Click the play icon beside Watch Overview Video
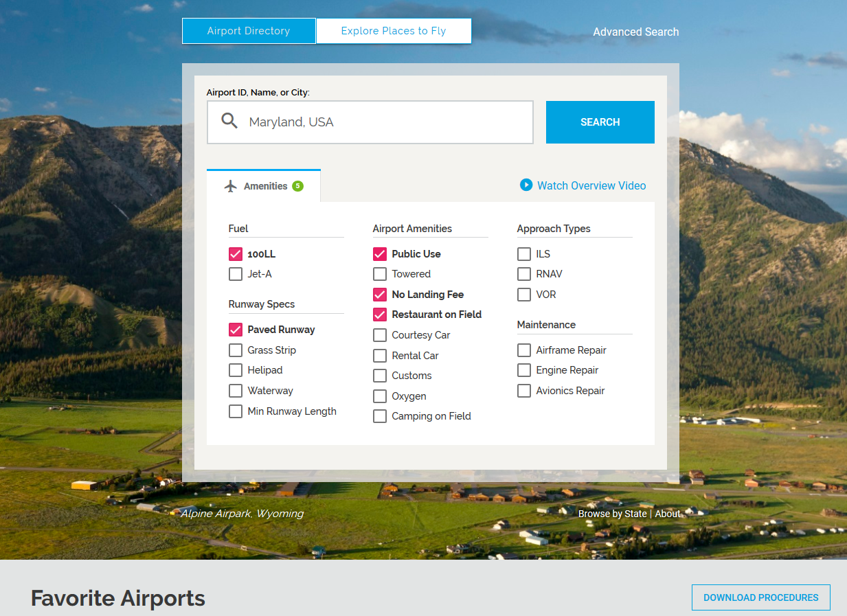 [x=526, y=185]
